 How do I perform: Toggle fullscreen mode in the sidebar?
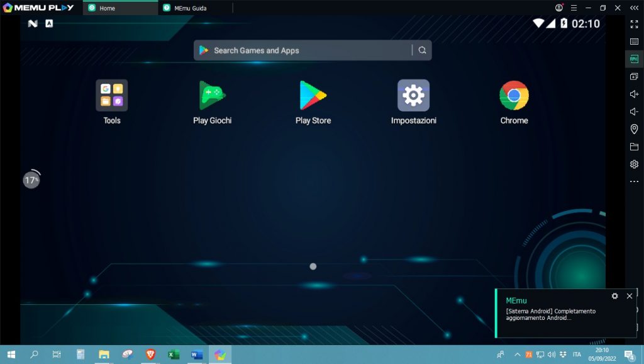coord(634,24)
